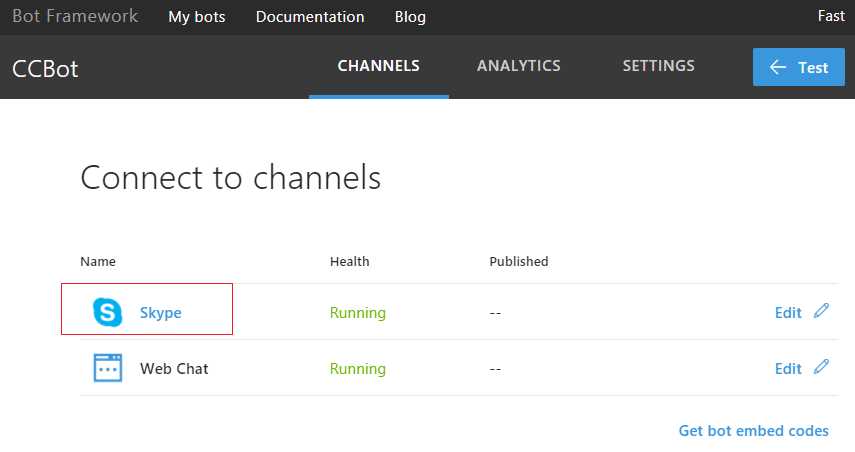Open the Skype channel link
This screenshot has width=855, height=452.
click(x=160, y=313)
